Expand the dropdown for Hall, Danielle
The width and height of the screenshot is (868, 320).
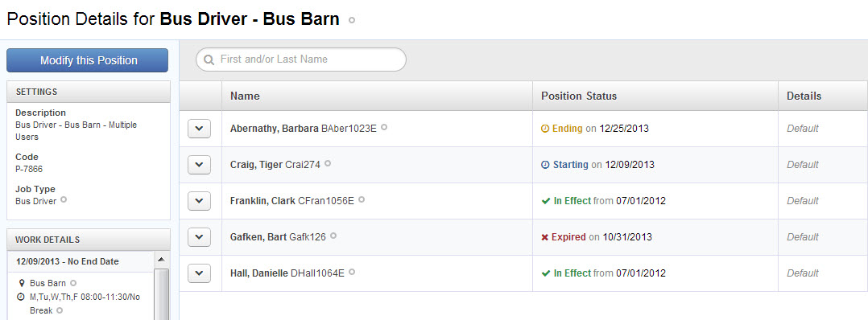tap(200, 273)
